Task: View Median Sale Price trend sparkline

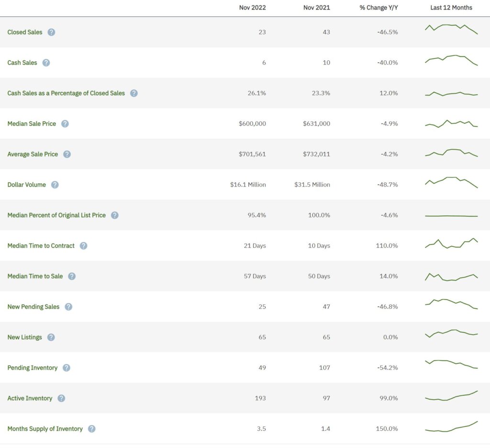Action: (x=451, y=124)
